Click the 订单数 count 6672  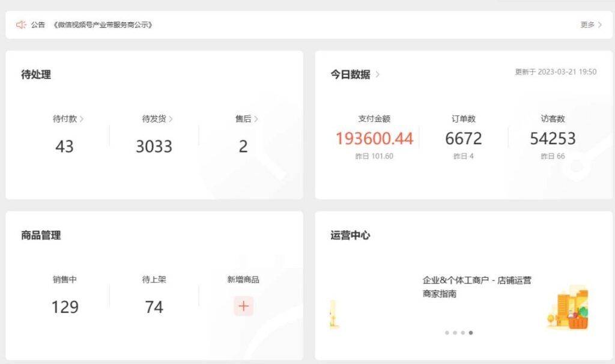coord(463,139)
